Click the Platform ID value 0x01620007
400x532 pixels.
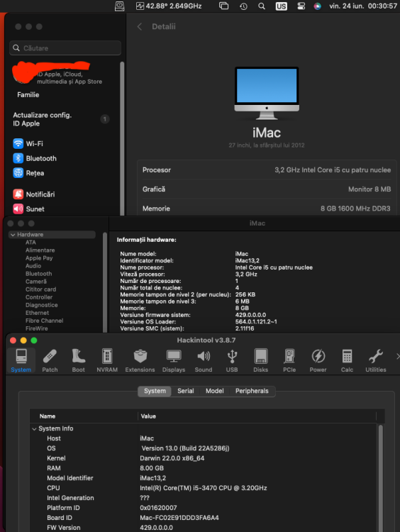pyautogui.click(x=158, y=508)
